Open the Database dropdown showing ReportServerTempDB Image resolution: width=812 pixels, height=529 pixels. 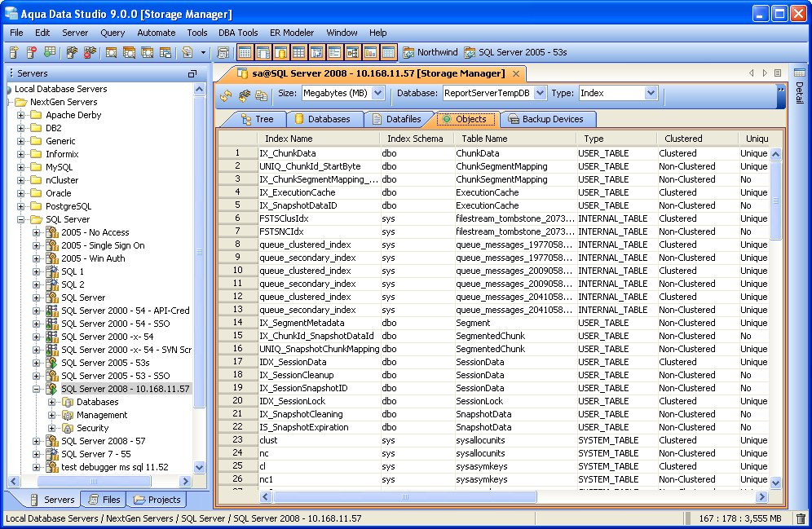click(x=541, y=93)
